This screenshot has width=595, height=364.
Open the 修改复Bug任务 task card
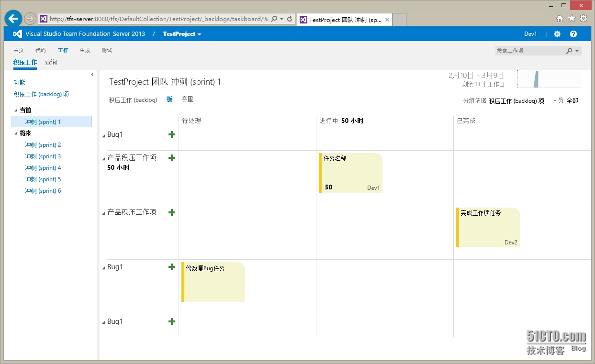213,282
